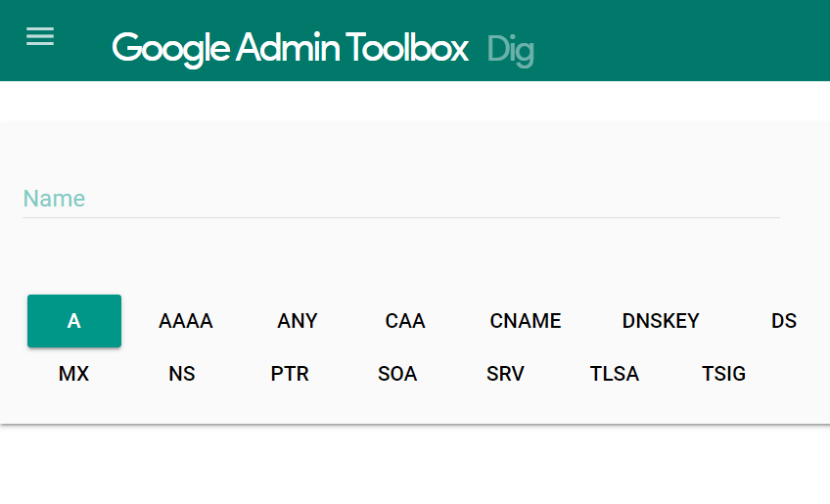This screenshot has width=830, height=504.
Task: Focus the Name input field
Action: (400, 199)
